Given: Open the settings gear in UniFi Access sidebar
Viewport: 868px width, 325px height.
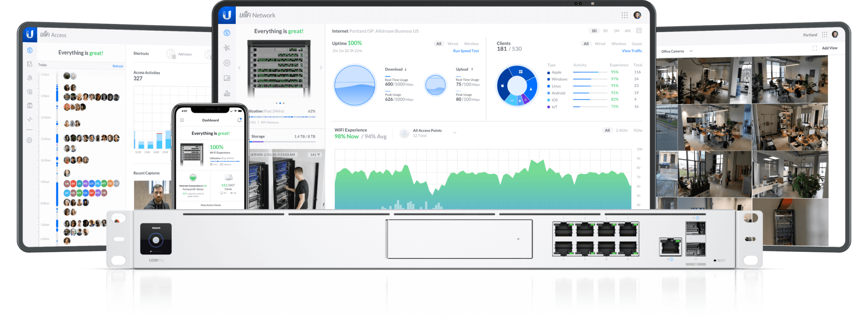Looking at the screenshot, I should coord(29,140).
